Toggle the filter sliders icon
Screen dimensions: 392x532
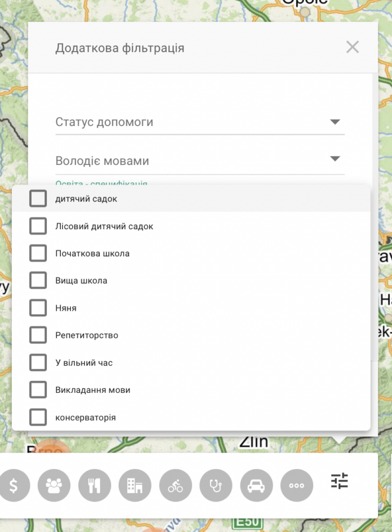pos(340,481)
